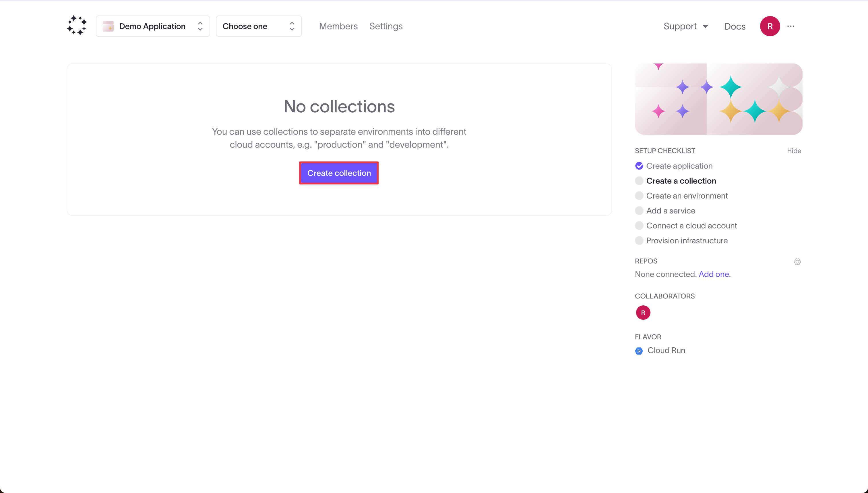Select Demo Application from dropdown

pyautogui.click(x=152, y=26)
